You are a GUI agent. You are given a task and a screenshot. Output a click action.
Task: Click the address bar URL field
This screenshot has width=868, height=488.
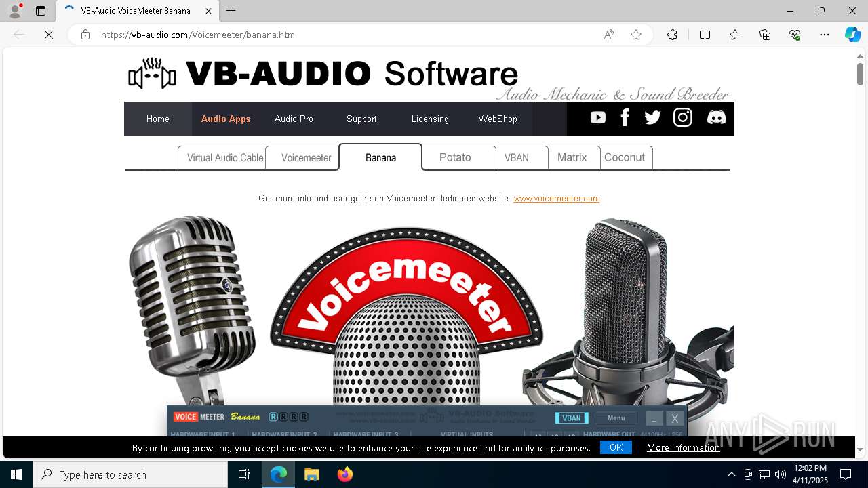point(346,35)
